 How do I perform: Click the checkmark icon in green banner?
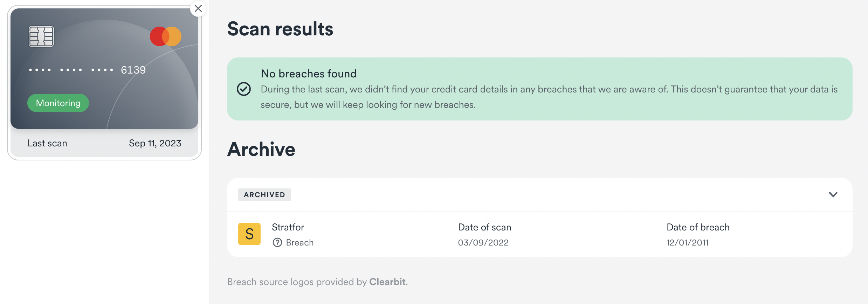(x=244, y=89)
